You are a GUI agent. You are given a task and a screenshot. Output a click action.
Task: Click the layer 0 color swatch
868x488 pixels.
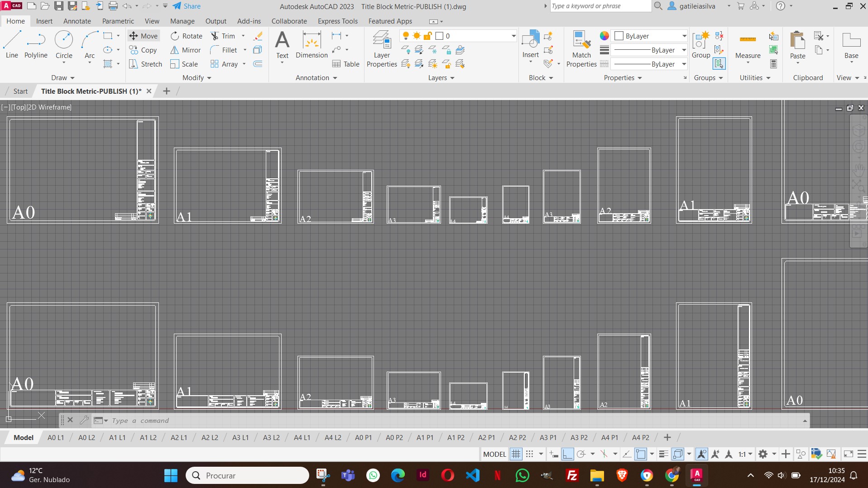click(x=439, y=36)
